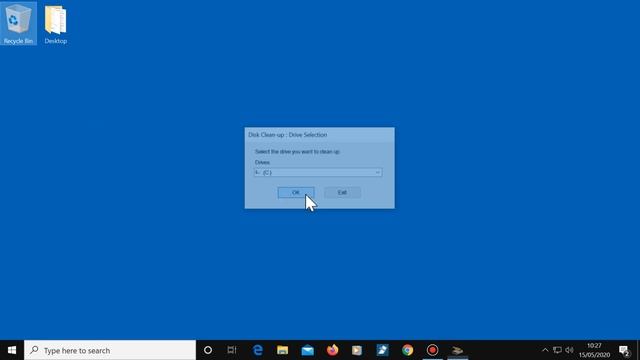Show hidden system tray icons

[x=545, y=350]
